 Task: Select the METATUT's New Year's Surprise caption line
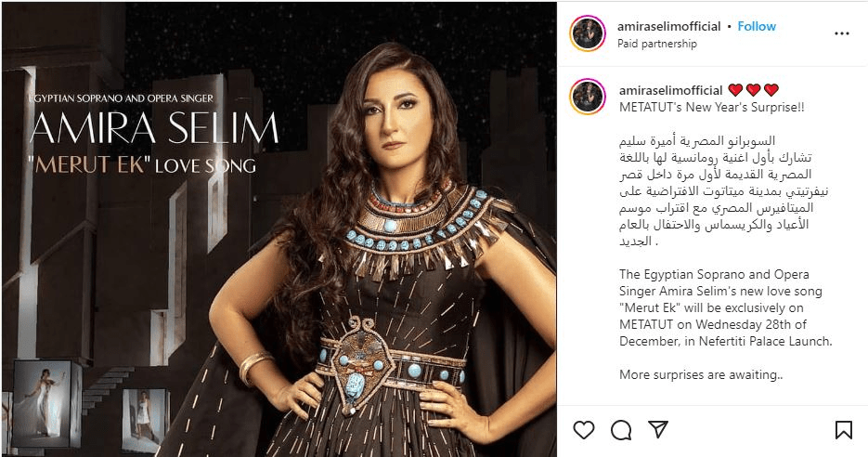712,108
